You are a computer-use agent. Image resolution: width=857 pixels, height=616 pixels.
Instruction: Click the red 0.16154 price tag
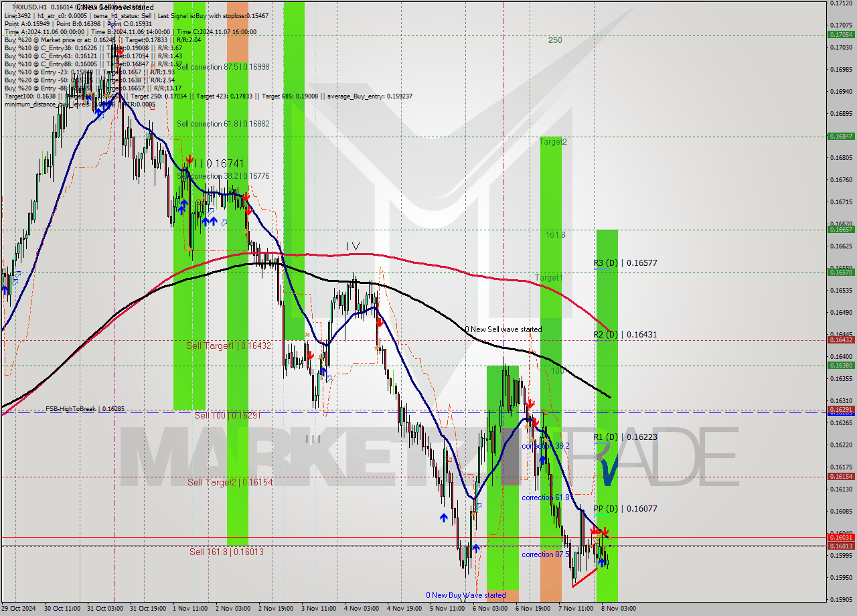coord(841,476)
